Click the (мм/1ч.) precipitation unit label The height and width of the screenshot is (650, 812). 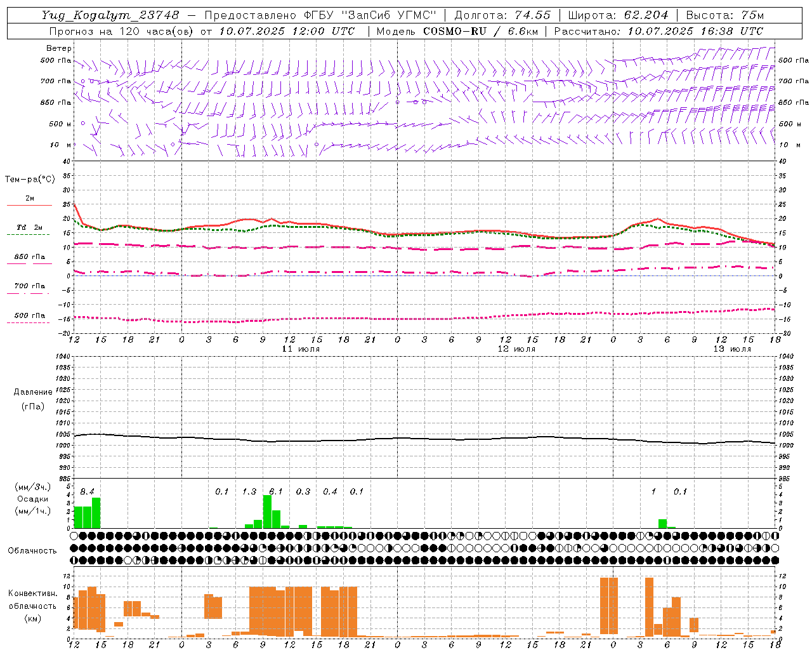(x=33, y=511)
